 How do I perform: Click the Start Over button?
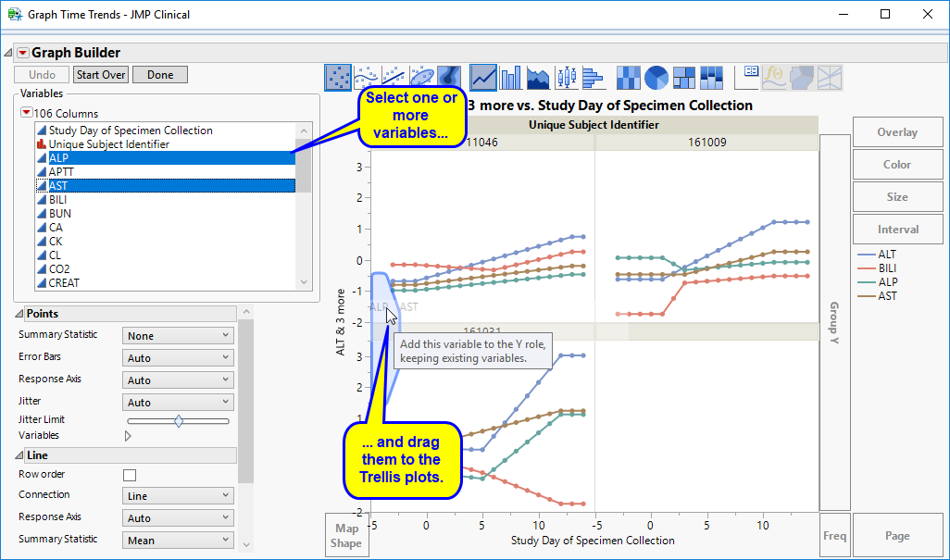pyautogui.click(x=101, y=75)
